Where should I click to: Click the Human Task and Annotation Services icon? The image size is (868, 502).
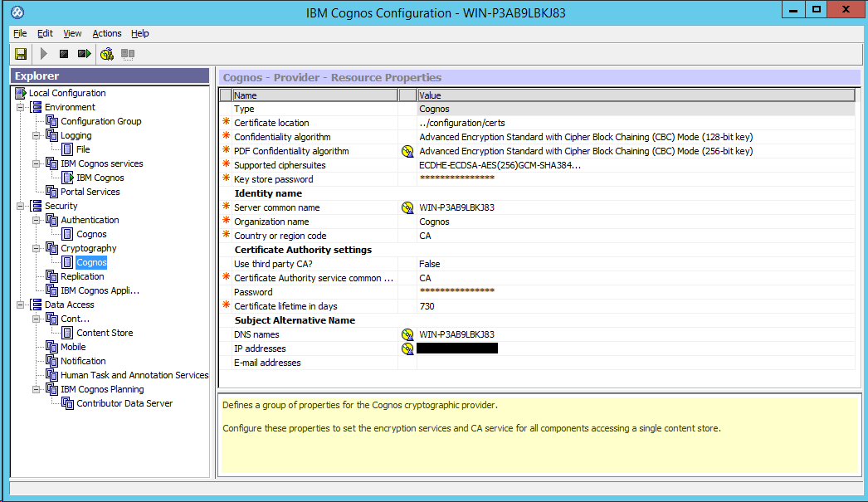coord(52,375)
